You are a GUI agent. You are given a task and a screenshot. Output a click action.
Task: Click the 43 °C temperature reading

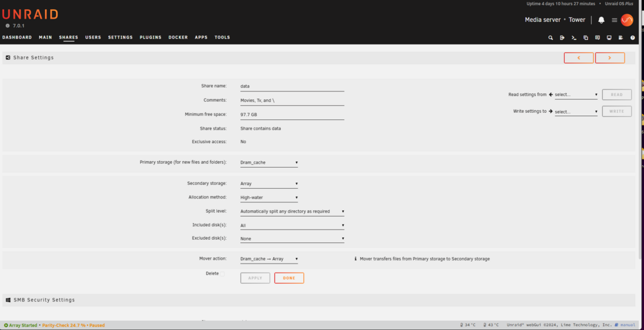(x=493, y=325)
